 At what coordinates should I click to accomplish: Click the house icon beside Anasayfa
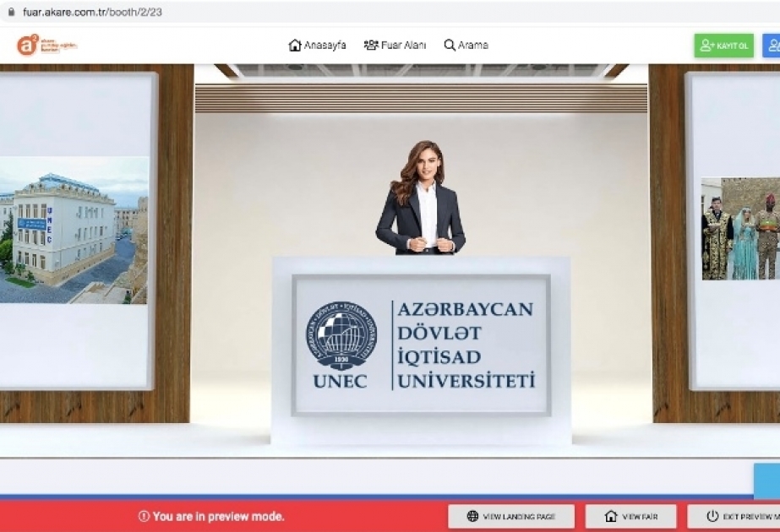tap(295, 46)
